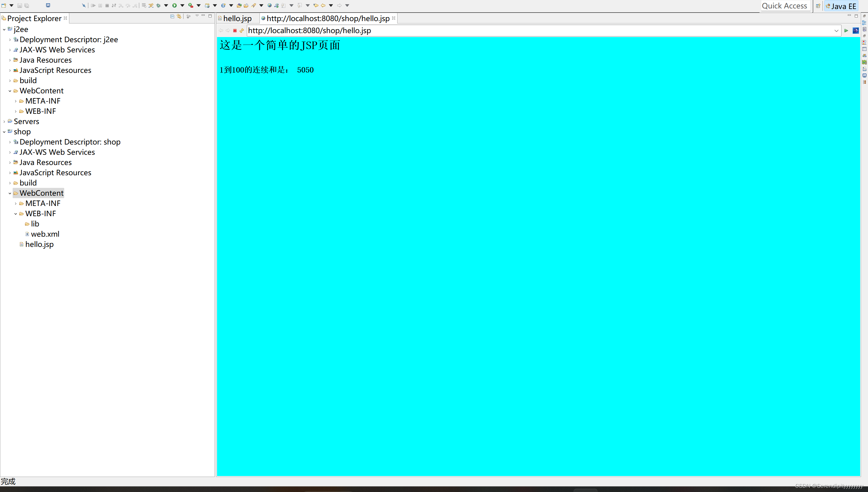
Task: Open the Task List icon in right trim
Action: click(864, 30)
